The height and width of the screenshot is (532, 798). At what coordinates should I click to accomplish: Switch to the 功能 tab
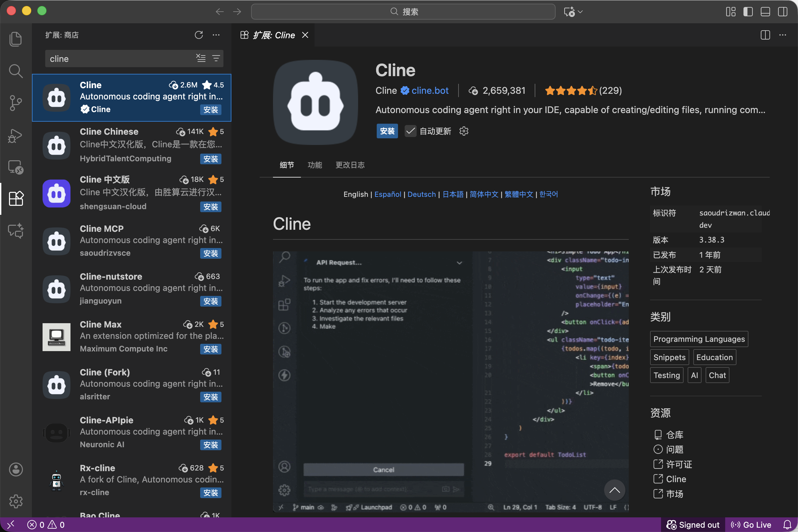coord(315,165)
